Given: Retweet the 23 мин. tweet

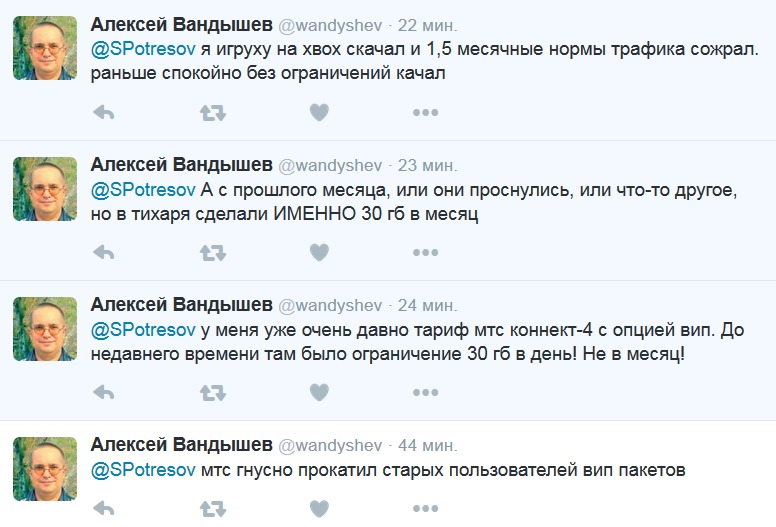Looking at the screenshot, I should [x=213, y=253].
